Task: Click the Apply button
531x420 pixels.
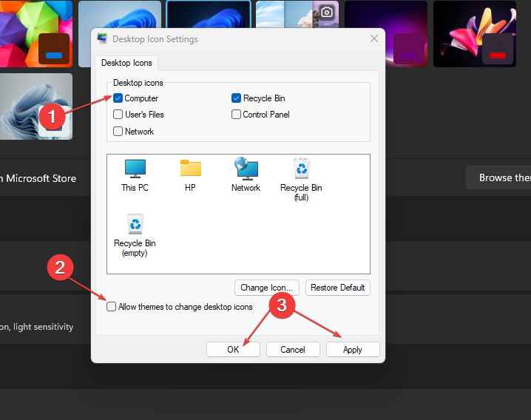Action: tap(353, 349)
